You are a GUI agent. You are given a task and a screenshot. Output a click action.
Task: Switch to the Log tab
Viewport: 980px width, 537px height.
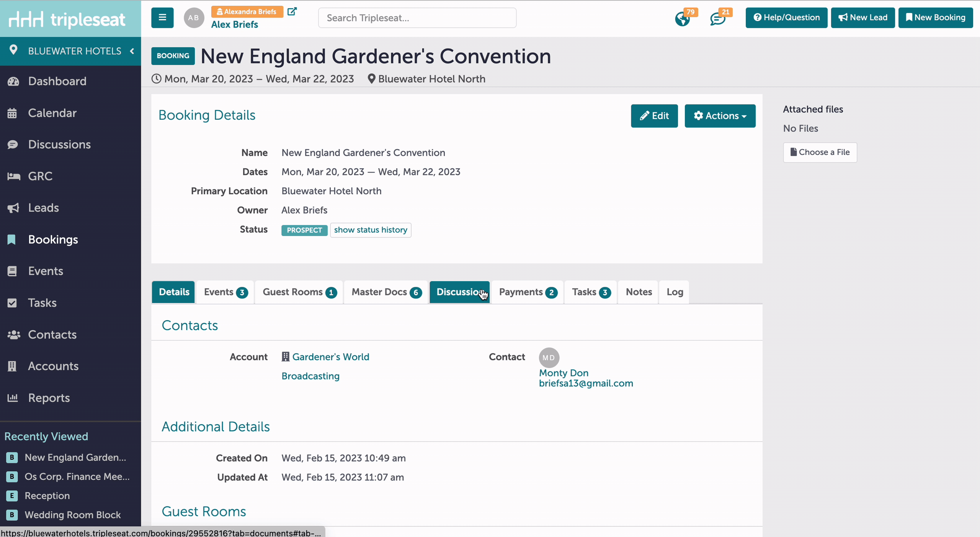point(675,292)
